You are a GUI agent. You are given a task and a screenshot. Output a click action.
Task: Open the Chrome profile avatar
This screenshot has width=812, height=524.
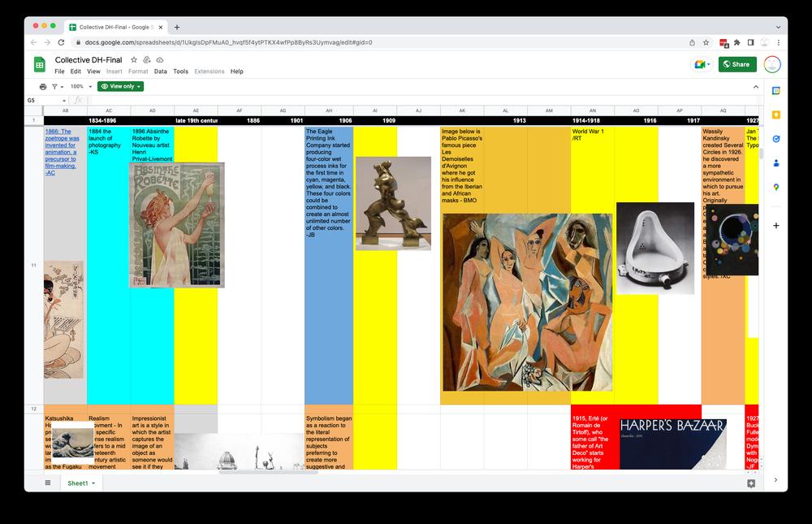pos(764,42)
